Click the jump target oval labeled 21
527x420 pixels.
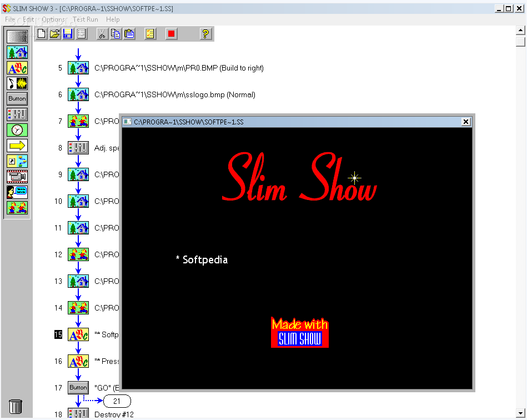[x=117, y=401]
